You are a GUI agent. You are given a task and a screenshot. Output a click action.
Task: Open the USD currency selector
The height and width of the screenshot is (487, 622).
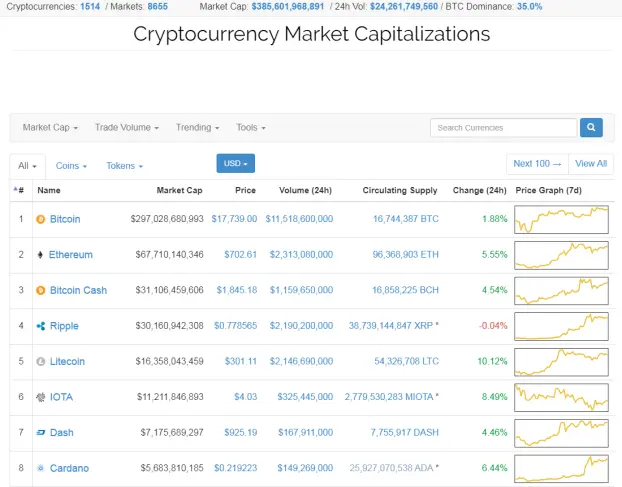[236, 163]
